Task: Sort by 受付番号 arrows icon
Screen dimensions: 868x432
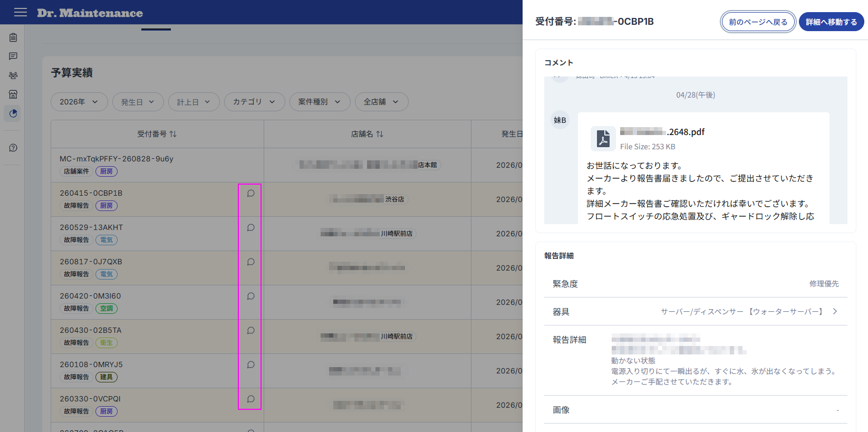Action: click(173, 134)
